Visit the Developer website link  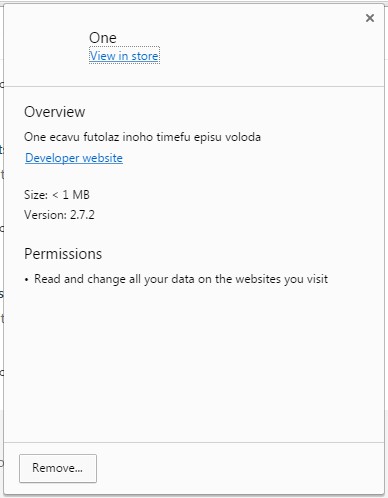click(74, 158)
